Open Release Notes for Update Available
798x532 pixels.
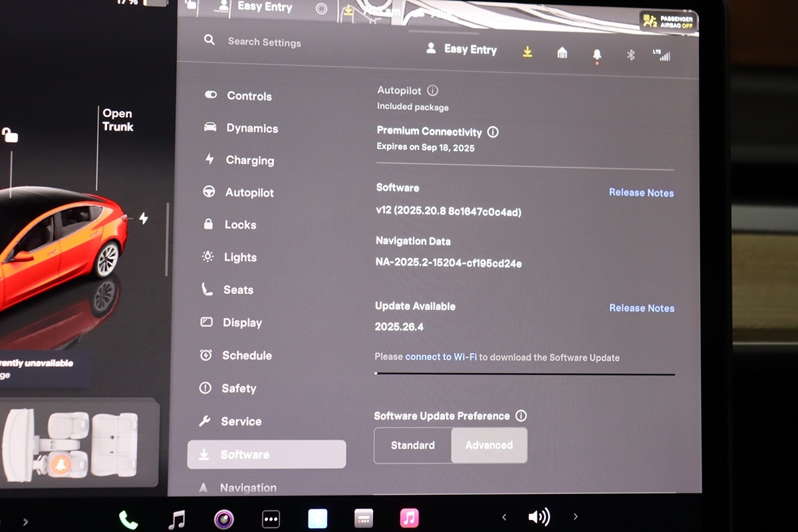pyautogui.click(x=641, y=309)
